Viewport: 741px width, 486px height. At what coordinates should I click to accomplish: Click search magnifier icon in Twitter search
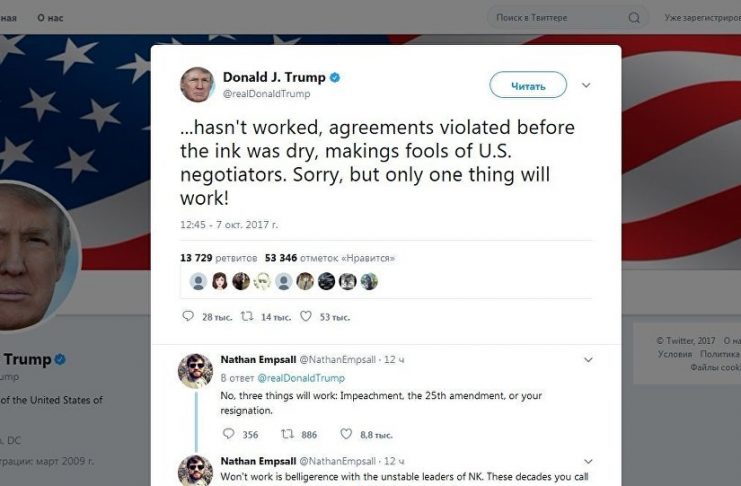[x=634, y=18]
